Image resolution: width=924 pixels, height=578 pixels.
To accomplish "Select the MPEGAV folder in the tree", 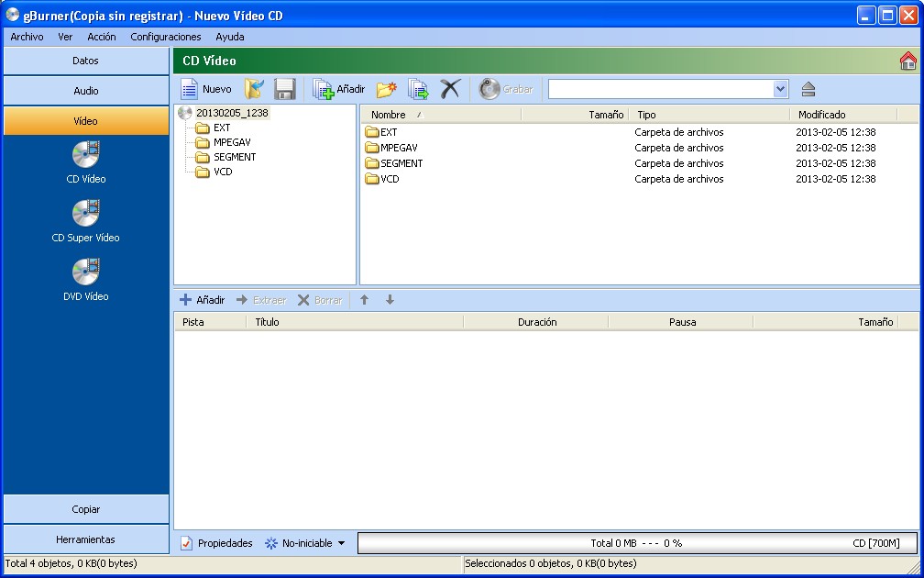I will (x=232, y=142).
